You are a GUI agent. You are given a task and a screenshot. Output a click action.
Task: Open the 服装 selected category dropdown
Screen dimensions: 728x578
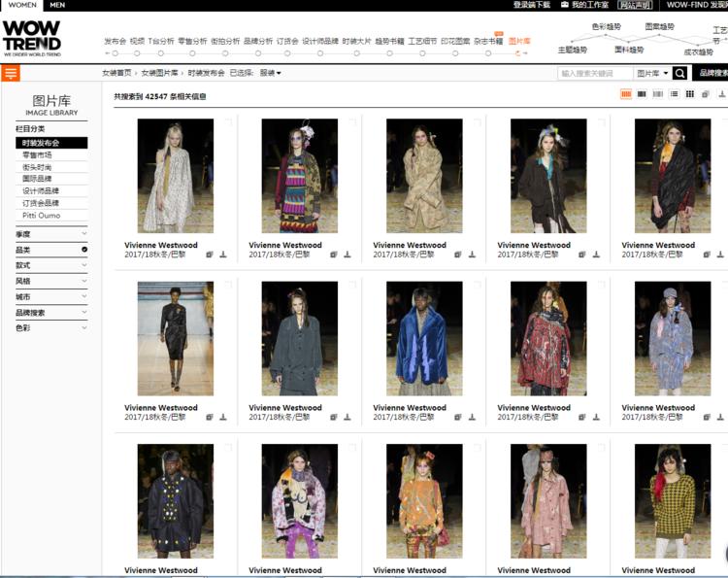270,73
